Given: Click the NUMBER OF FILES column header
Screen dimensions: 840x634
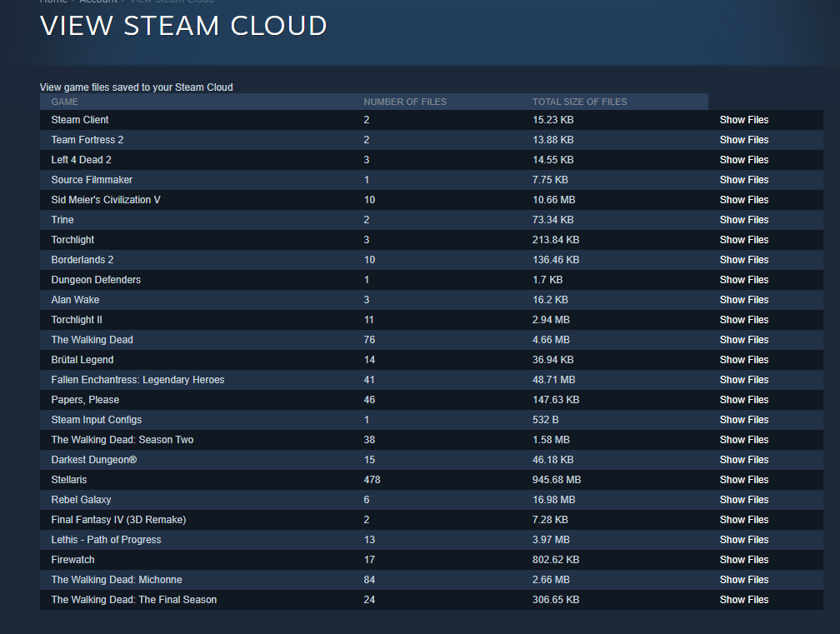Looking at the screenshot, I should [x=405, y=102].
